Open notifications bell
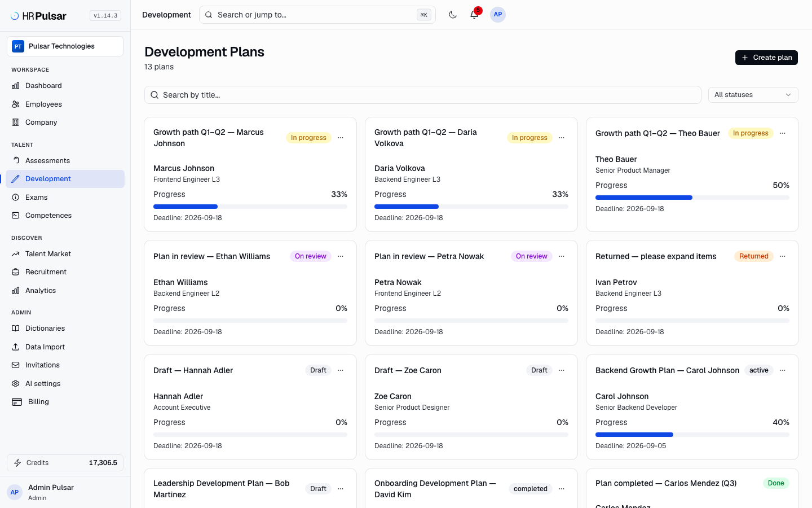Screen dimensions: 812x508 pos(474,15)
